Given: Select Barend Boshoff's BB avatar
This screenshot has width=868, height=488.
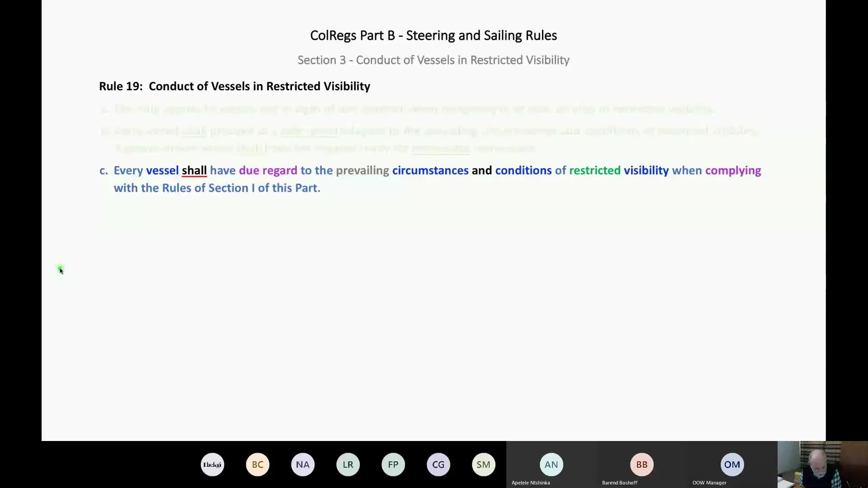Looking at the screenshot, I should coord(642,465).
